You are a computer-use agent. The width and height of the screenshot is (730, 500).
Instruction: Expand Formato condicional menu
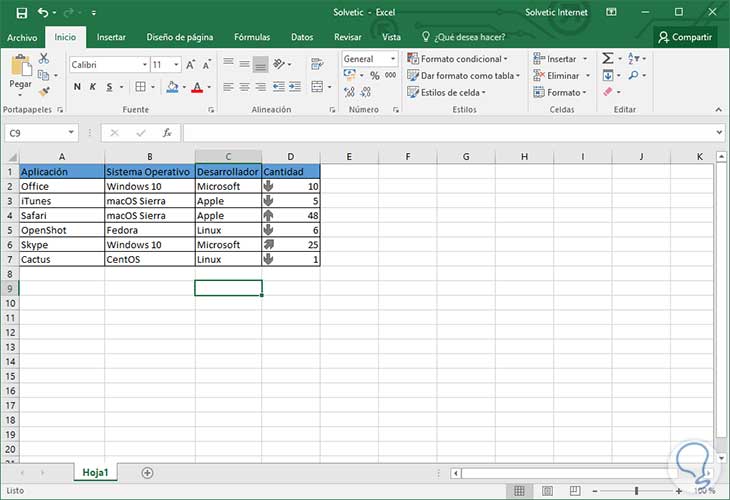point(458,59)
